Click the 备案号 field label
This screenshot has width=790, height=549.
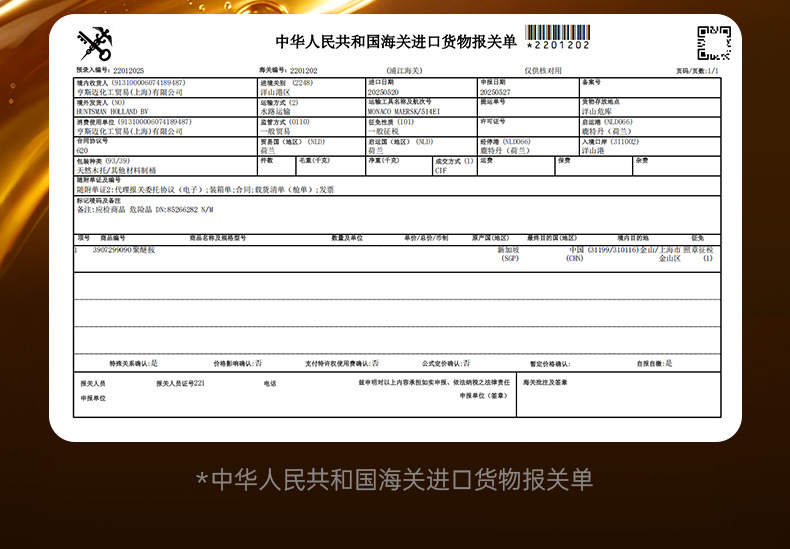(591, 82)
